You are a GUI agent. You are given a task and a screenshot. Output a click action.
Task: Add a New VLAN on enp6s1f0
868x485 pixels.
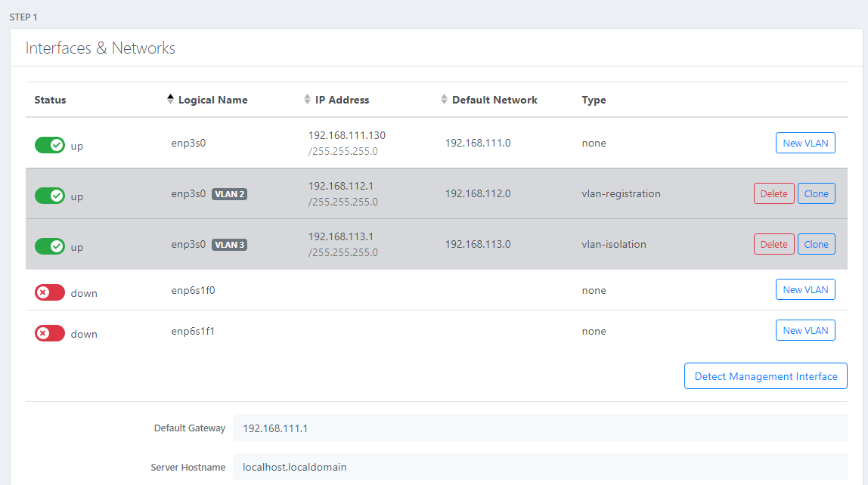805,289
